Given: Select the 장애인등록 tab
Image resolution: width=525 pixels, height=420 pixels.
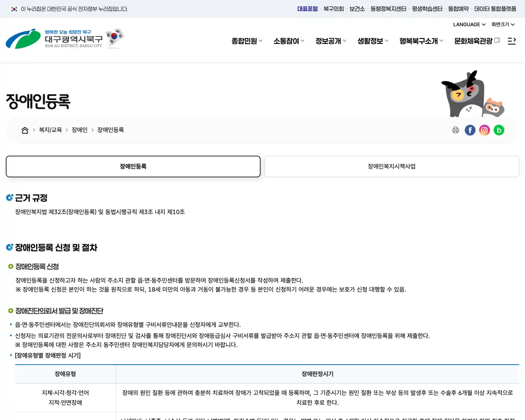Looking at the screenshot, I should (133, 167).
